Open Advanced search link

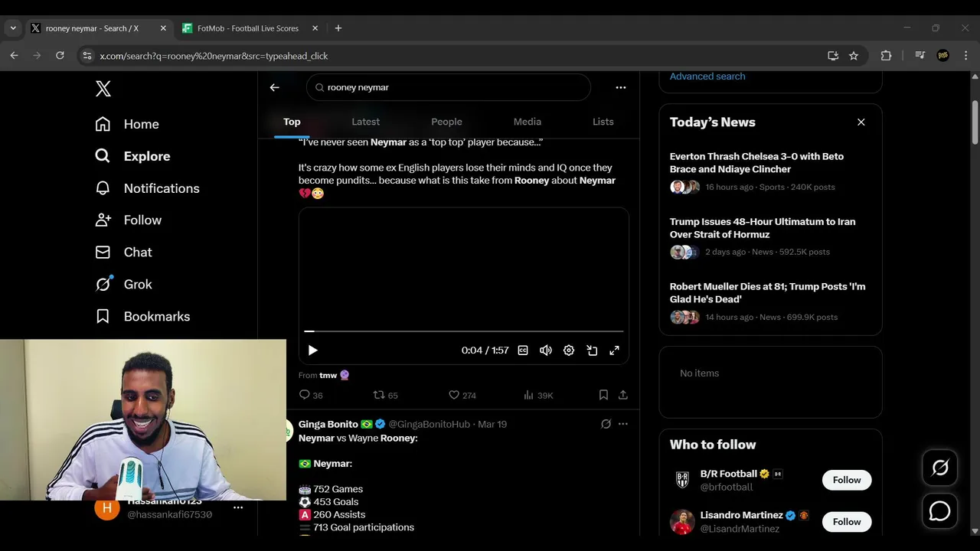(x=707, y=76)
